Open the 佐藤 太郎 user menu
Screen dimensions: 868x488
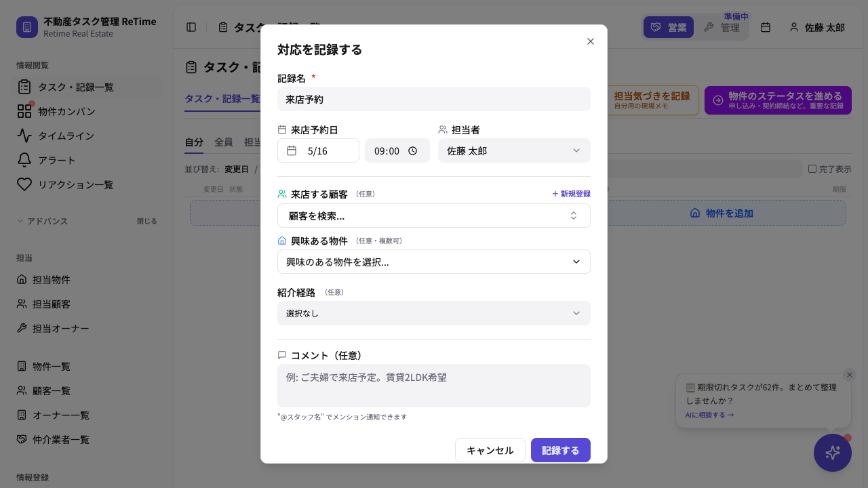point(817,27)
